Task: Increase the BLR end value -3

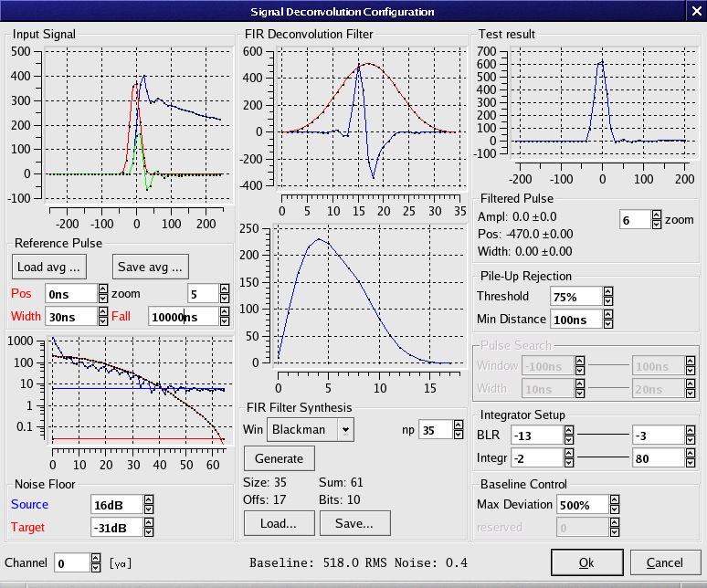Action: pyautogui.click(x=691, y=430)
